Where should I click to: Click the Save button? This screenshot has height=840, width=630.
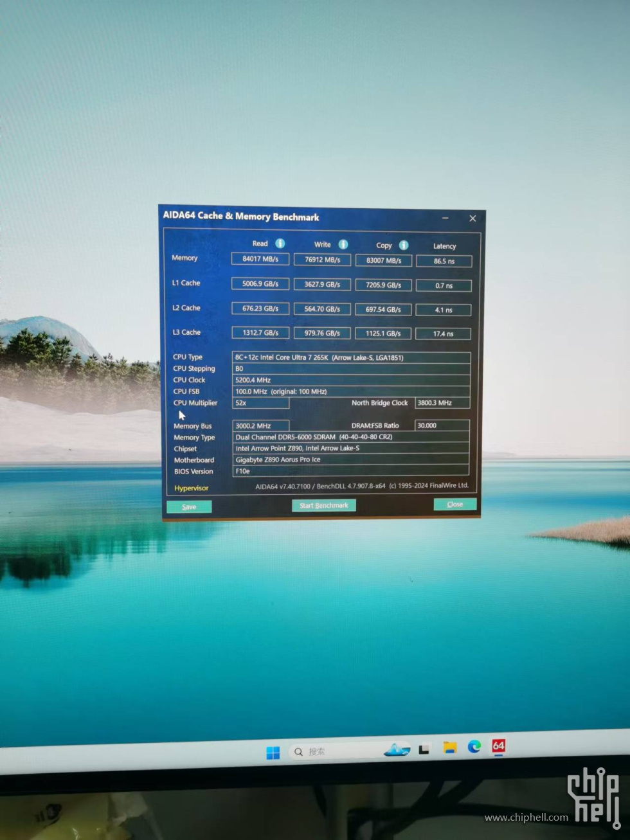tap(189, 507)
